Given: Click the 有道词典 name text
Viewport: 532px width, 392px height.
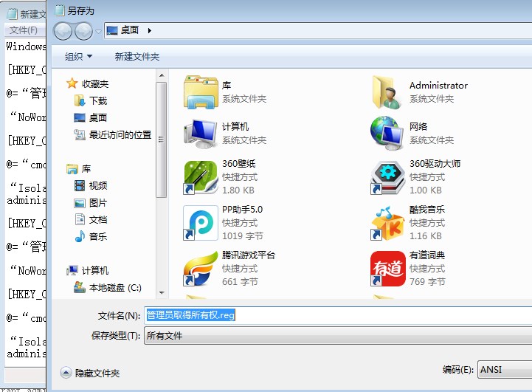Looking at the screenshot, I should [426, 255].
